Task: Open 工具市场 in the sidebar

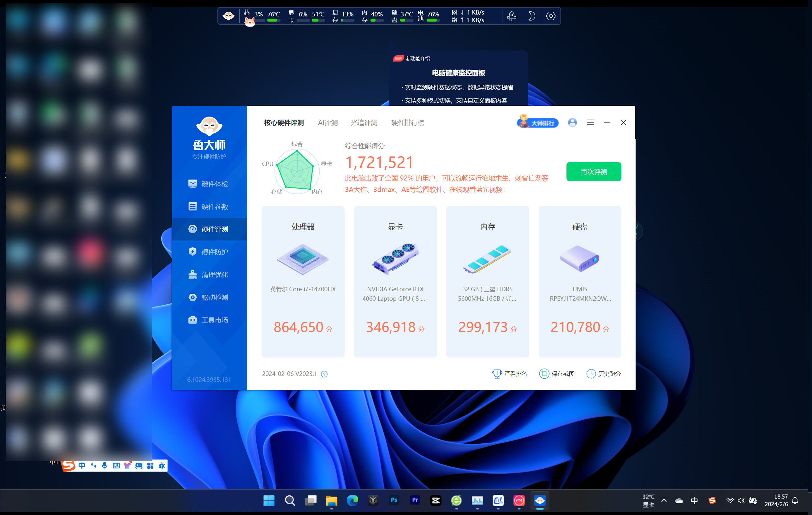Action: (x=209, y=320)
